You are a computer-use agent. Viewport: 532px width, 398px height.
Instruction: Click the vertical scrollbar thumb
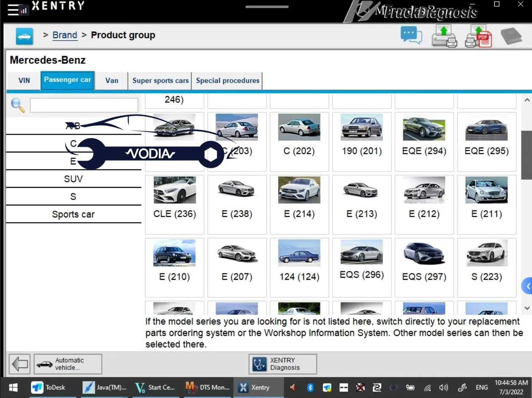527,155
